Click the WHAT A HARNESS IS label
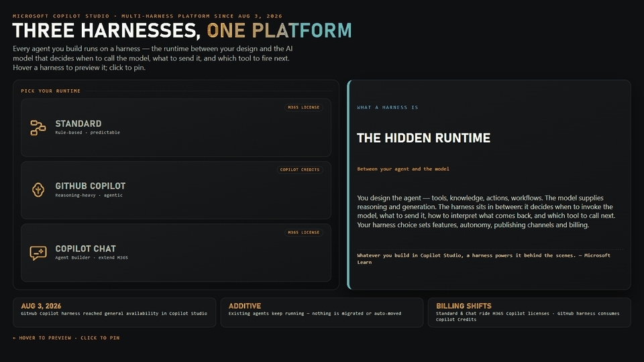This screenshot has height=362, width=644. 387,107
